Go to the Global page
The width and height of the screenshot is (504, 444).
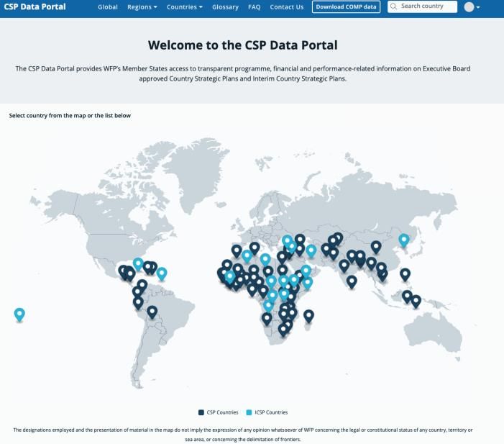tap(108, 6)
